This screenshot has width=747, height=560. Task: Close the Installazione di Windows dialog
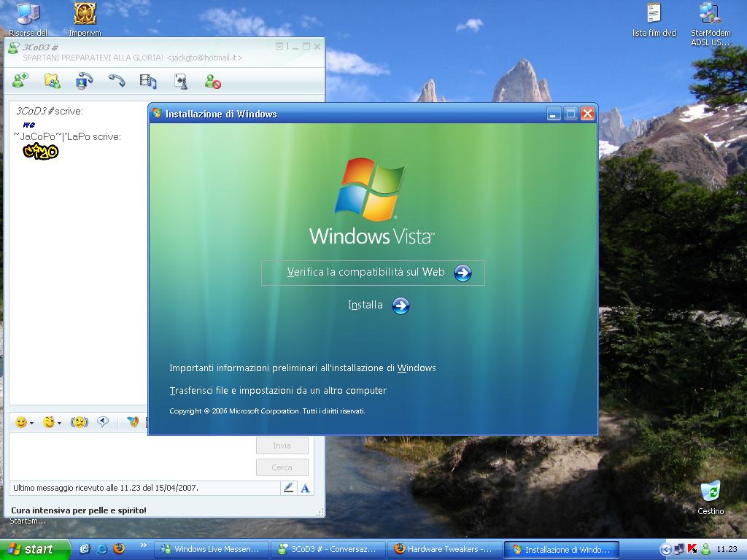(588, 114)
